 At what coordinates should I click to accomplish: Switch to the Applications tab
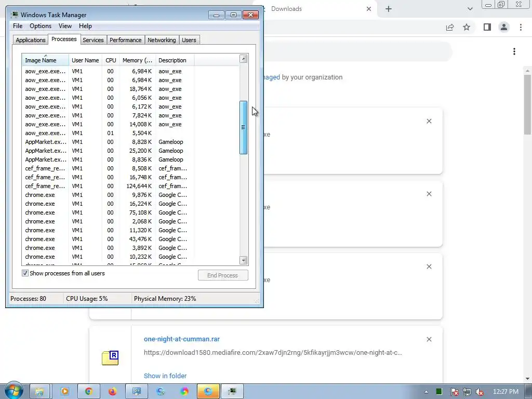coord(31,40)
